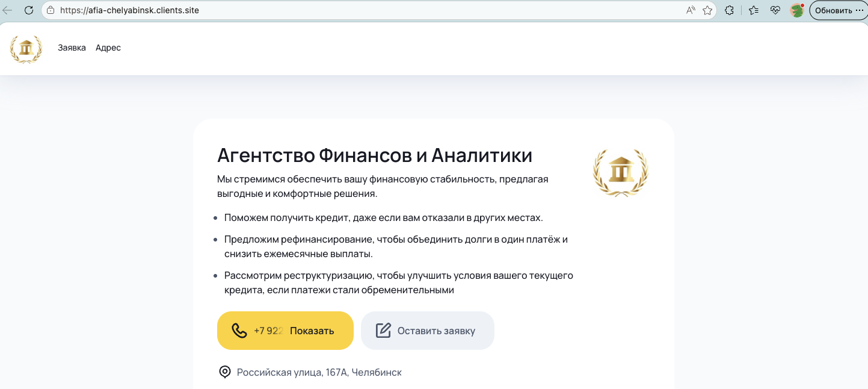Add page to favorites star icon
Image resolution: width=868 pixels, height=389 pixels.
coord(707,10)
